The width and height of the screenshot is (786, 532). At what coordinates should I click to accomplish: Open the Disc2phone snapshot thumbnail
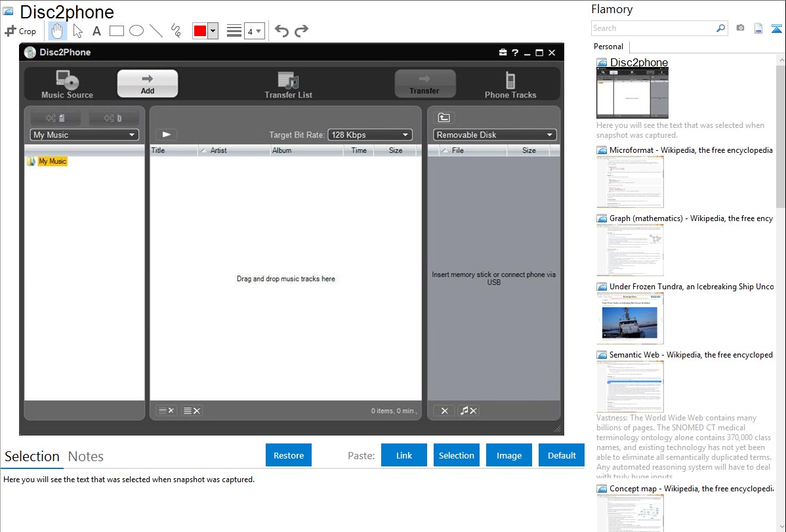point(632,93)
